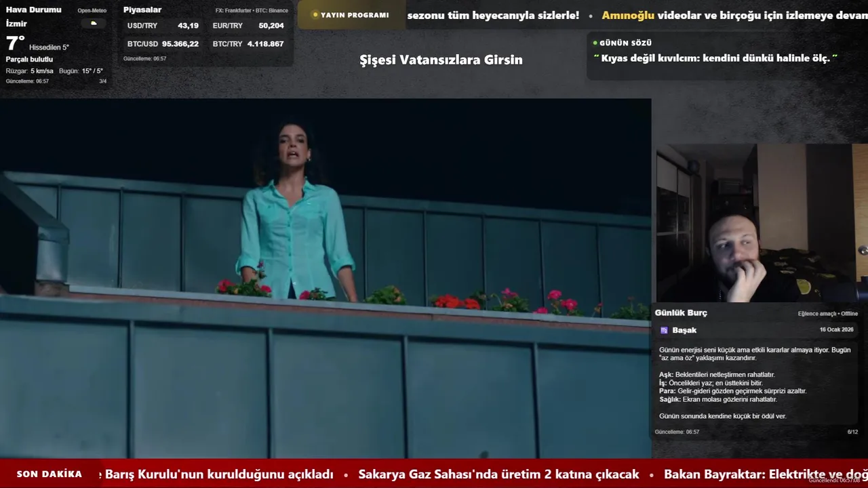Click the Günün Sözü heading
Screen dimensions: 868x488
625,43
